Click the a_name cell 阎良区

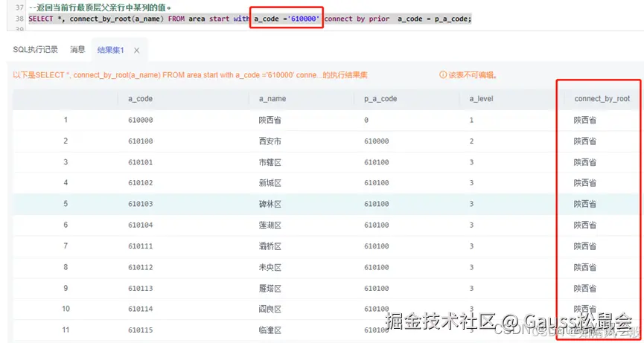[270, 309]
